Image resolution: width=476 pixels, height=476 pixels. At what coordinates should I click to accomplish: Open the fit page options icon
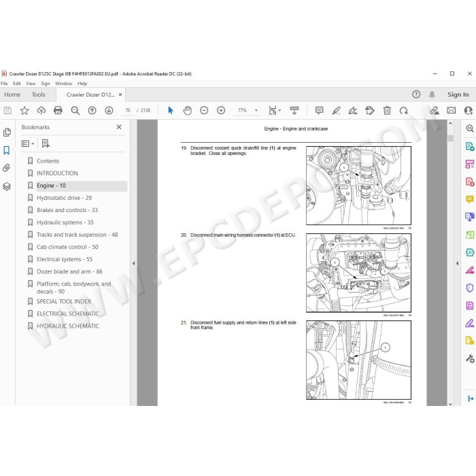click(274, 110)
